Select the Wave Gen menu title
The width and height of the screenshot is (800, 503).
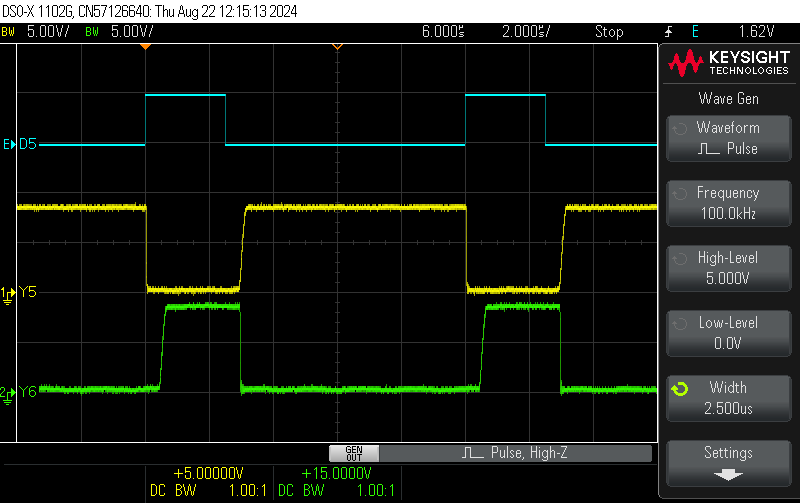728,98
